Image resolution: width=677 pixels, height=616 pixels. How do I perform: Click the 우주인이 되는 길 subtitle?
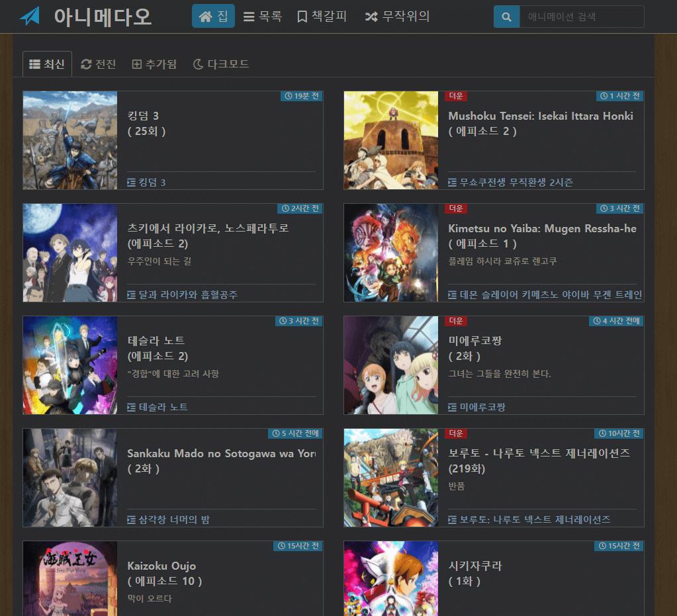(x=159, y=261)
